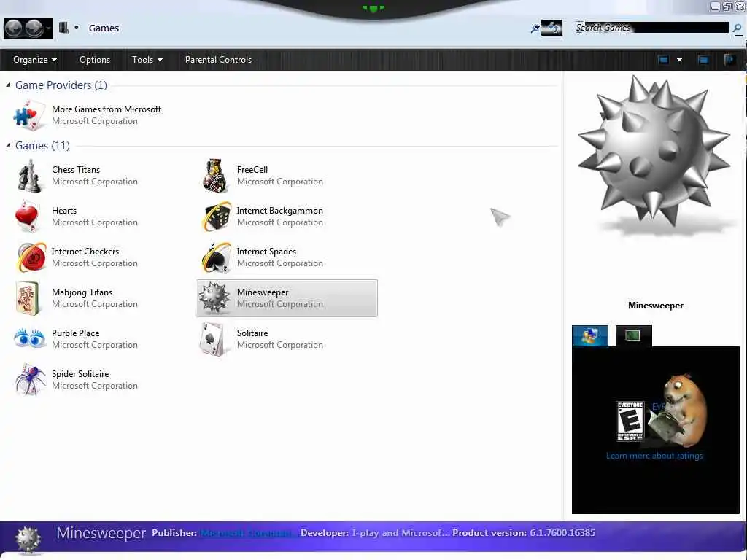Select the Spider Solitaire spider icon
This screenshot has height=560, width=747.
[x=29, y=379]
